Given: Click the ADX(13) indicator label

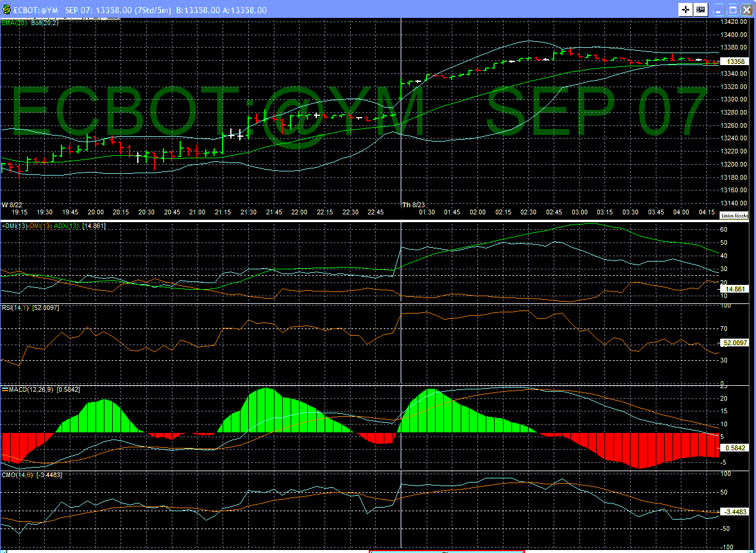Looking at the screenshot, I should pyautogui.click(x=66, y=226).
